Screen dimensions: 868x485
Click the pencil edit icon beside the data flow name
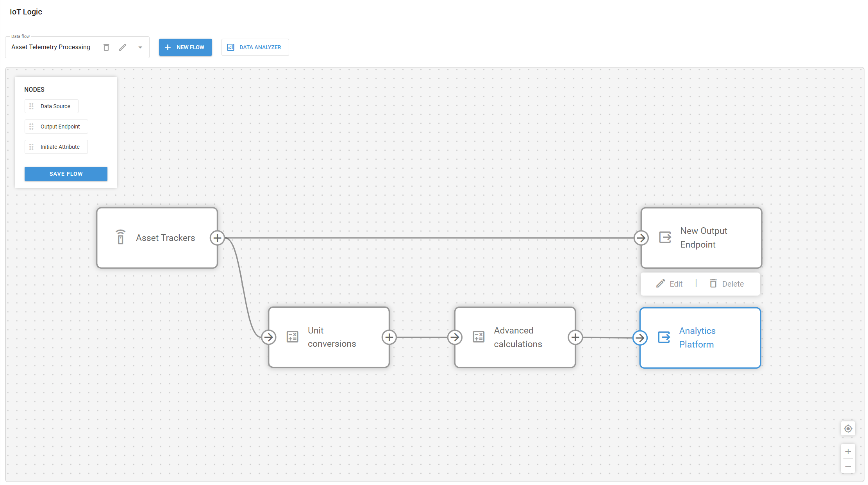tap(123, 47)
